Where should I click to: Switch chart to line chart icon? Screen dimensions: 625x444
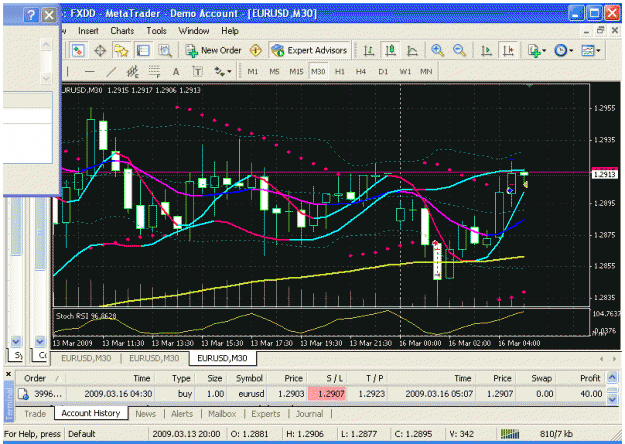412,51
